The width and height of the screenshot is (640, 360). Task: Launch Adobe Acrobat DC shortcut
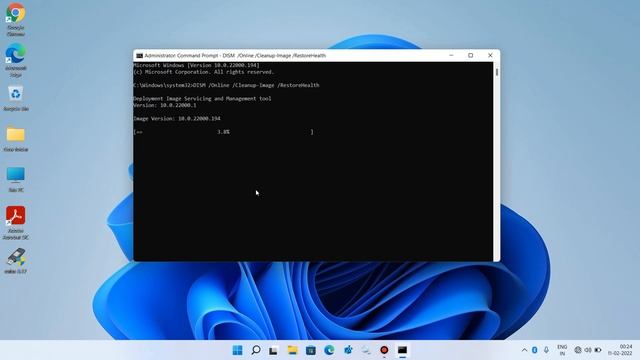[x=16, y=223]
